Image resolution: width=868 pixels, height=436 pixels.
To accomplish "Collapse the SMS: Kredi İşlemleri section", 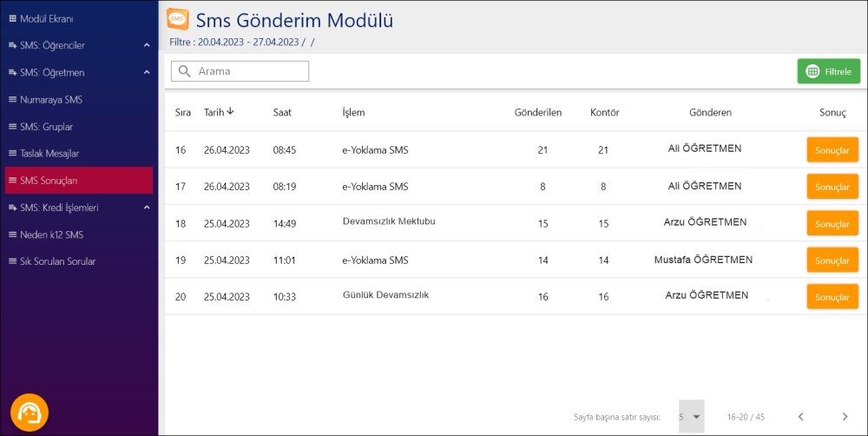I will coord(147,208).
